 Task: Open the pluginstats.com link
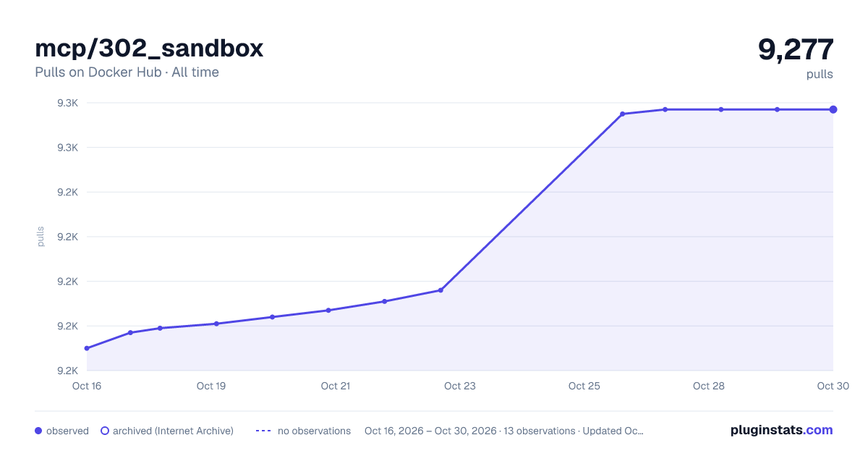coord(781,430)
